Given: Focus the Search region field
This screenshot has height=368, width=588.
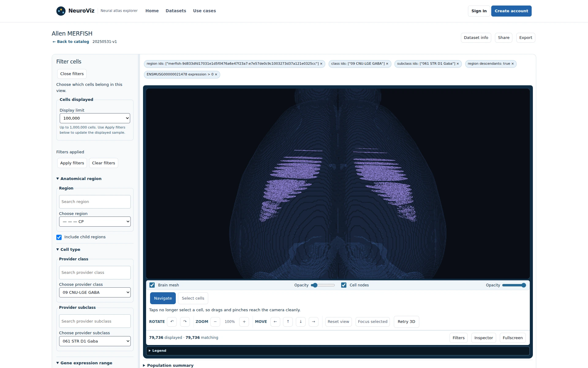Looking at the screenshot, I should (x=95, y=202).
